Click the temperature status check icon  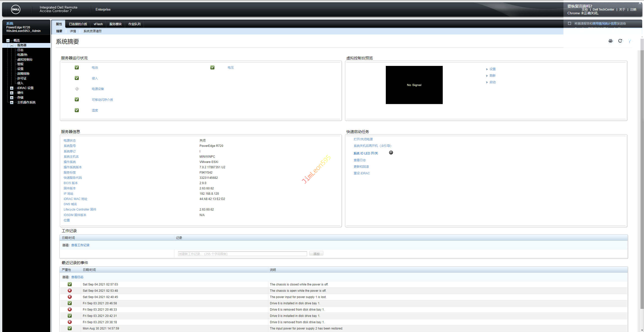[77, 110]
